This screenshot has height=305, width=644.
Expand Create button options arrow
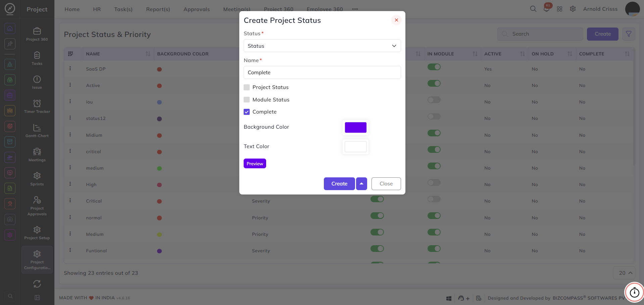[361, 184]
